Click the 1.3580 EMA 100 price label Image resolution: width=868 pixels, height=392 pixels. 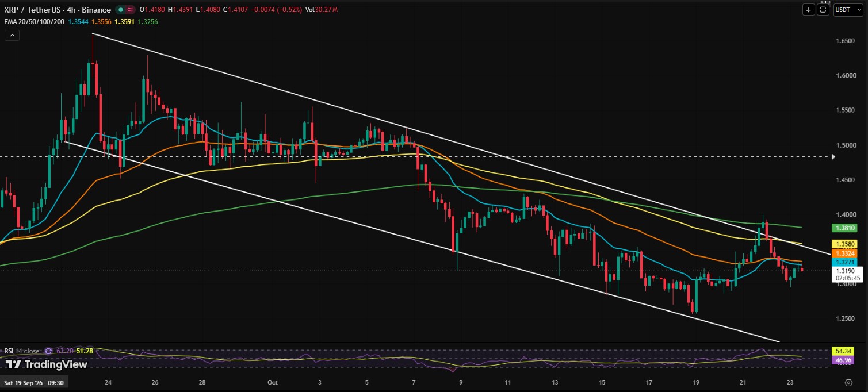[x=844, y=244]
